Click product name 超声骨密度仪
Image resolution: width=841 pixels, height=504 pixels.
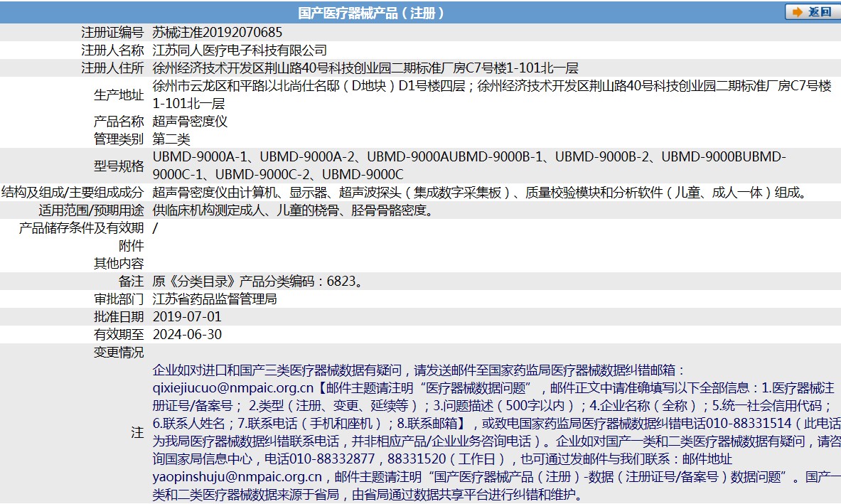click(190, 121)
